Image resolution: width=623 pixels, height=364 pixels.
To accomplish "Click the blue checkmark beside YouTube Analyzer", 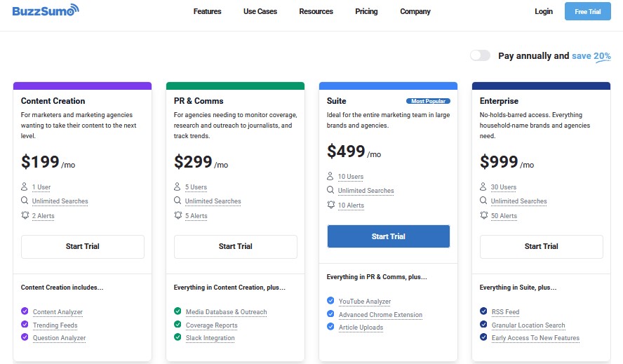I will click(331, 301).
